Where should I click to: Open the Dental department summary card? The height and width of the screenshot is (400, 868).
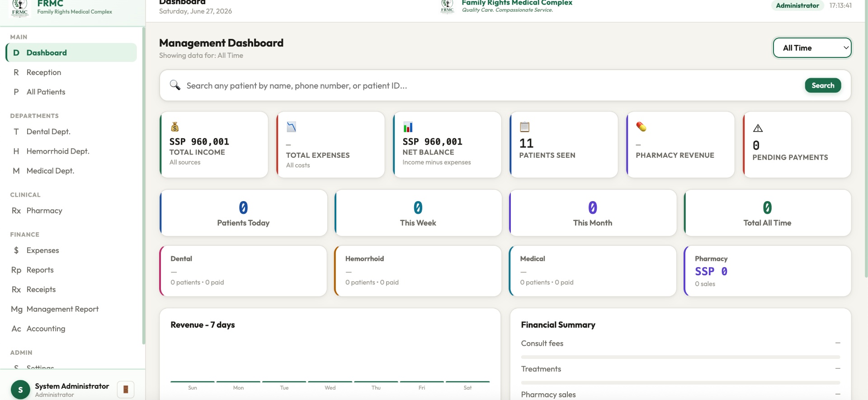tap(243, 271)
